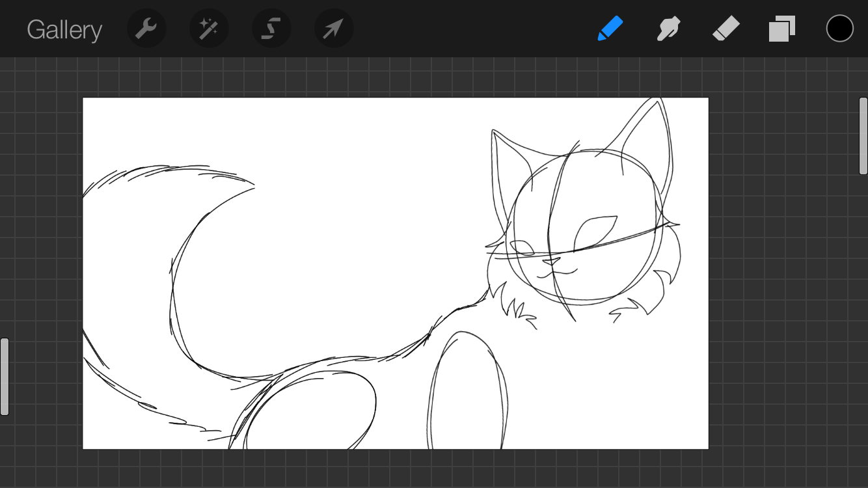Viewport: 868px width, 488px height.
Task: Open the Adjustments magic wand menu
Action: (209, 29)
